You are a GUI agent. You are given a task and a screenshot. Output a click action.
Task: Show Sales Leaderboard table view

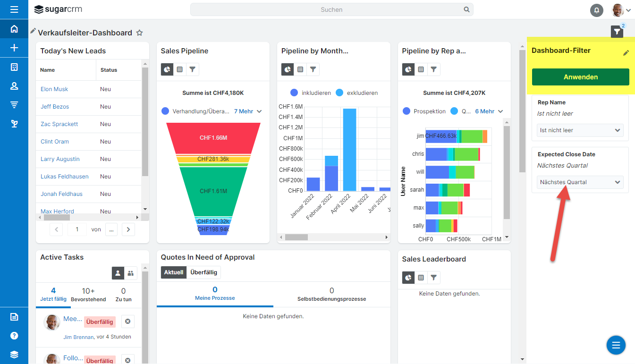click(x=421, y=278)
